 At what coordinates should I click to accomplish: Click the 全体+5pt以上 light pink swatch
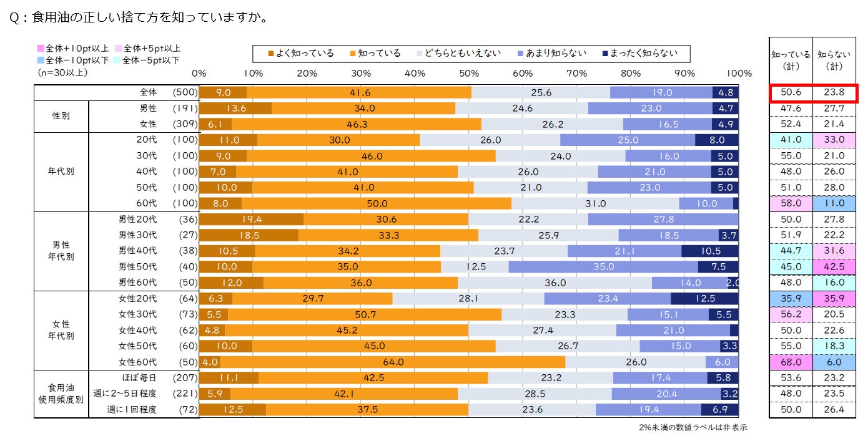[x=118, y=48]
